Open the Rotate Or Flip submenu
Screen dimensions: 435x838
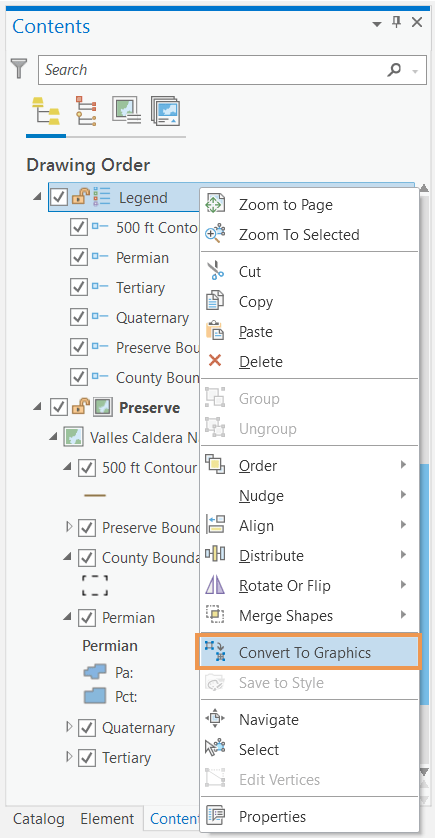click(x=309, y=585)
